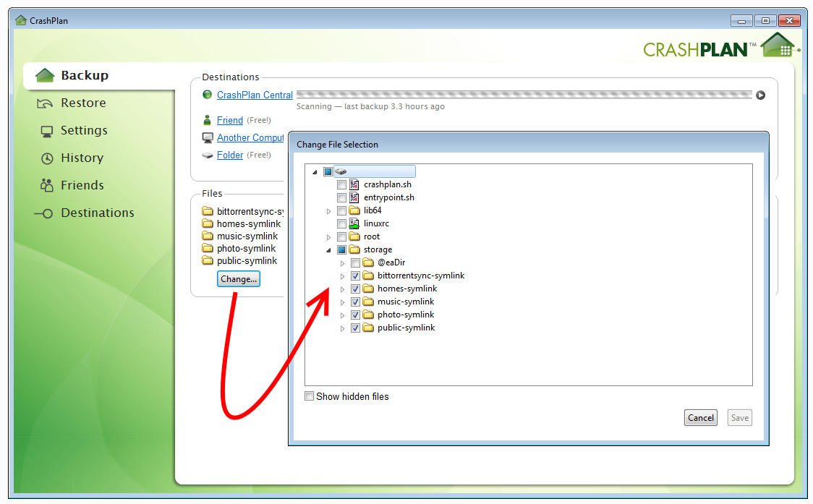Click the root folder icon in tree
The image size is (813, 504).
354,236
